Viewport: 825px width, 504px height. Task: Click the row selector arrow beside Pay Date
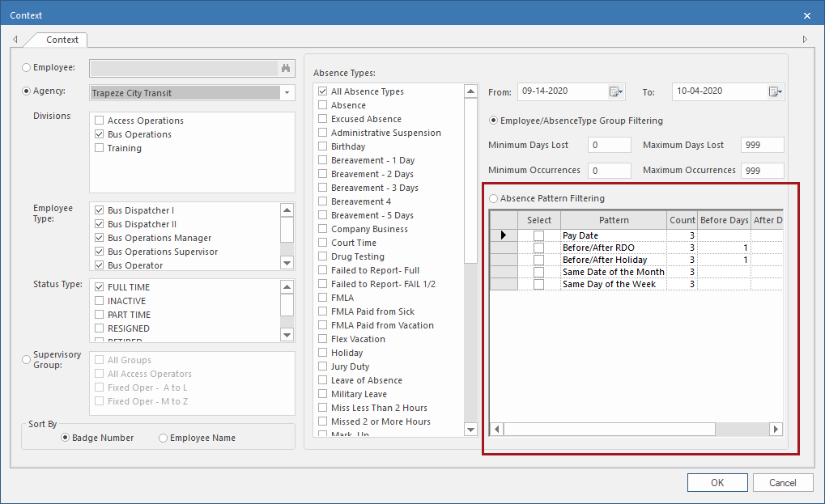coord(503,235)
